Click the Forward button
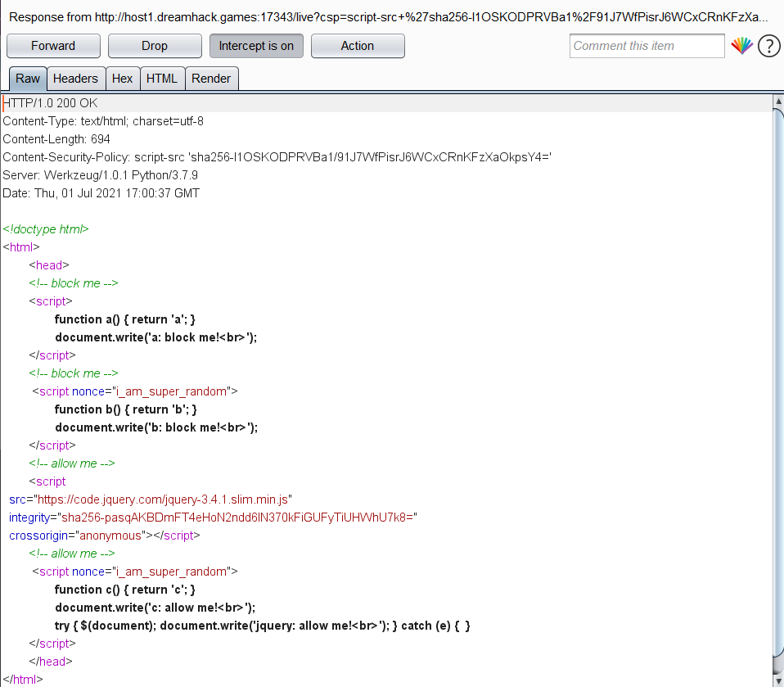Screen dimensions: 784x687 pyautogui.click(x=53, y=46)
